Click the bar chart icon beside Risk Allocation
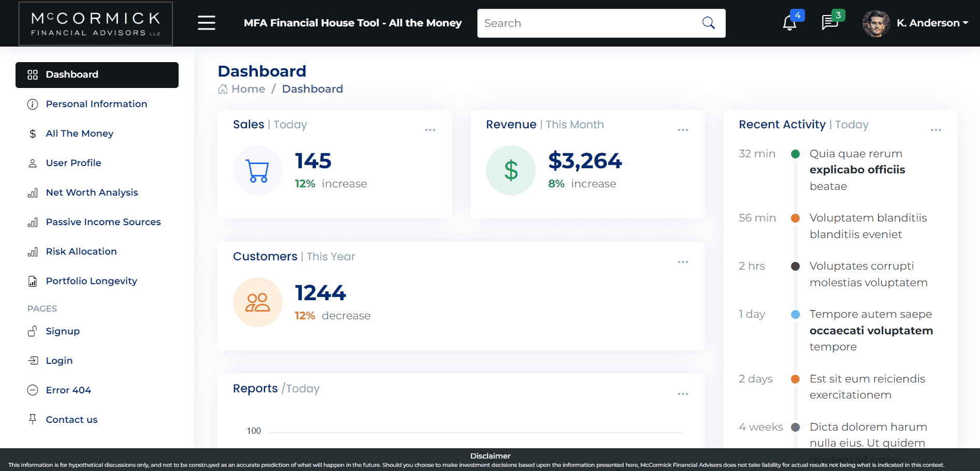The height and width of the screenshot is (471, 980). tap(33, 252)
